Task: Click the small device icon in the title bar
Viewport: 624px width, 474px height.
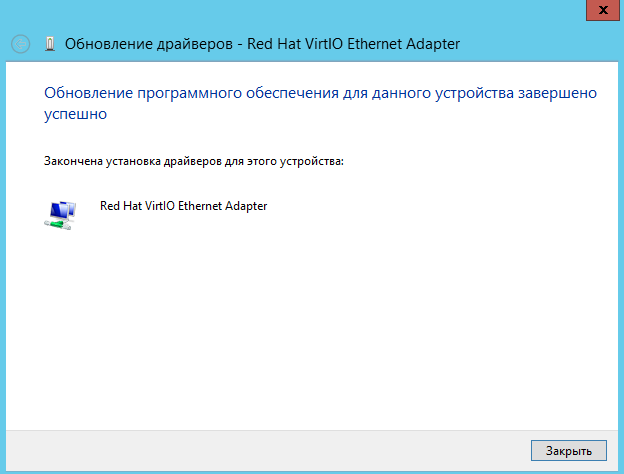Action: tap(50, 44)
